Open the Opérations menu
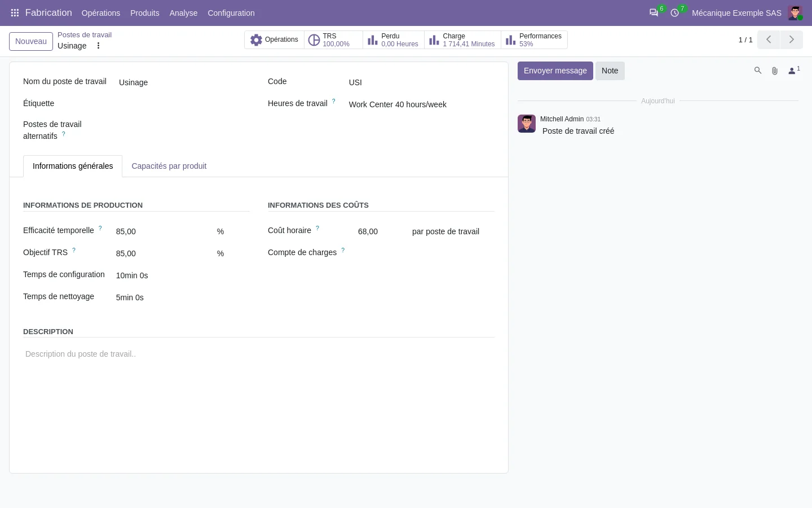Viewport: 812px width, 508px height. click(101, 13)
